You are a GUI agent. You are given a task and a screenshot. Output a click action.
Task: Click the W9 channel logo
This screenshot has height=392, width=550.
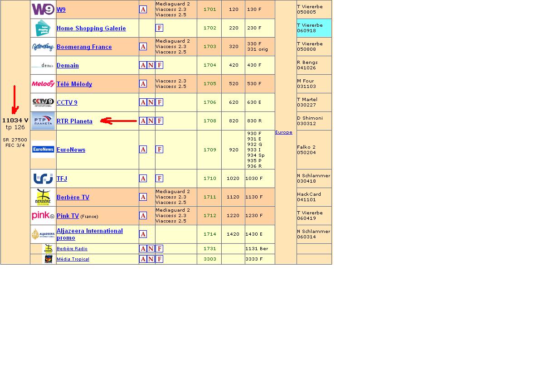tap(43, 10)
